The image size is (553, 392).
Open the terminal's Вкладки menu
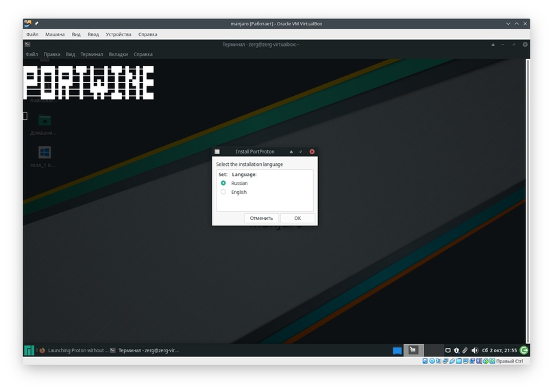(x=118, y=54)
